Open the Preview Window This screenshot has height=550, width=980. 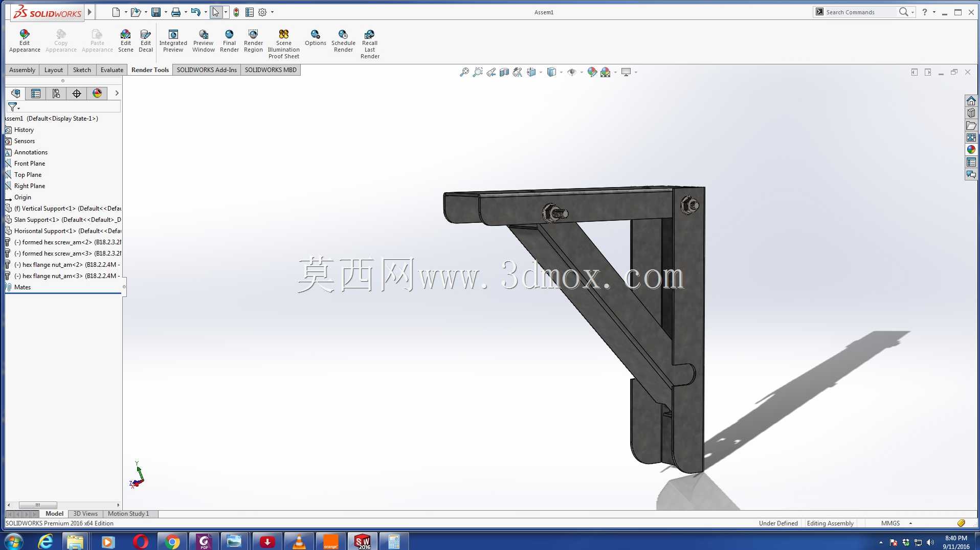tap(203, 40)
